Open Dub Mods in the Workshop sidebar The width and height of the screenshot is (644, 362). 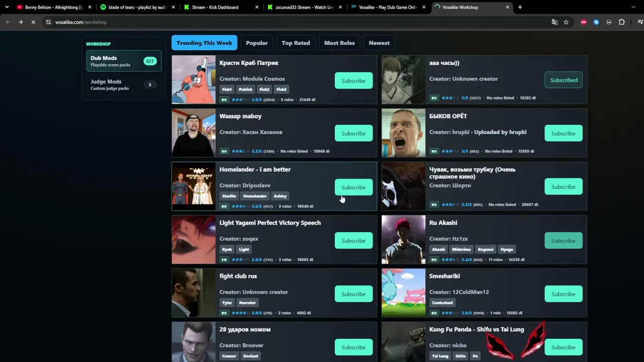124,61
